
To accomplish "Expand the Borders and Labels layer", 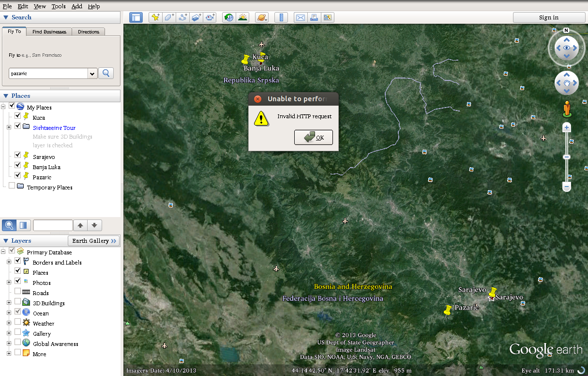I will pos(9,262).
